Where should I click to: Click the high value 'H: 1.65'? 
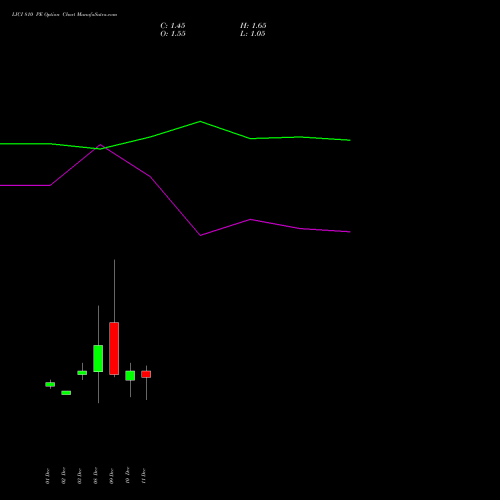(253, 26)
